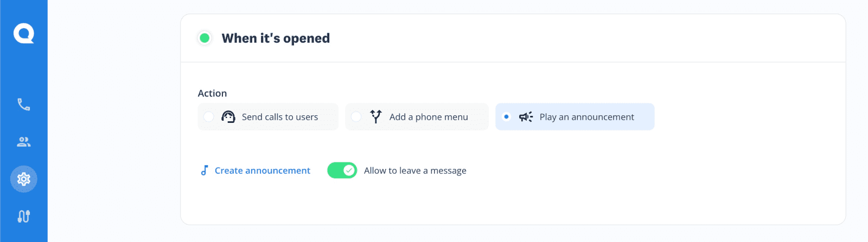The height and width of the screenshot is (242, 868).
Task: Select the 'Play an announcement' radio button
Action: (x=507, y=117)
